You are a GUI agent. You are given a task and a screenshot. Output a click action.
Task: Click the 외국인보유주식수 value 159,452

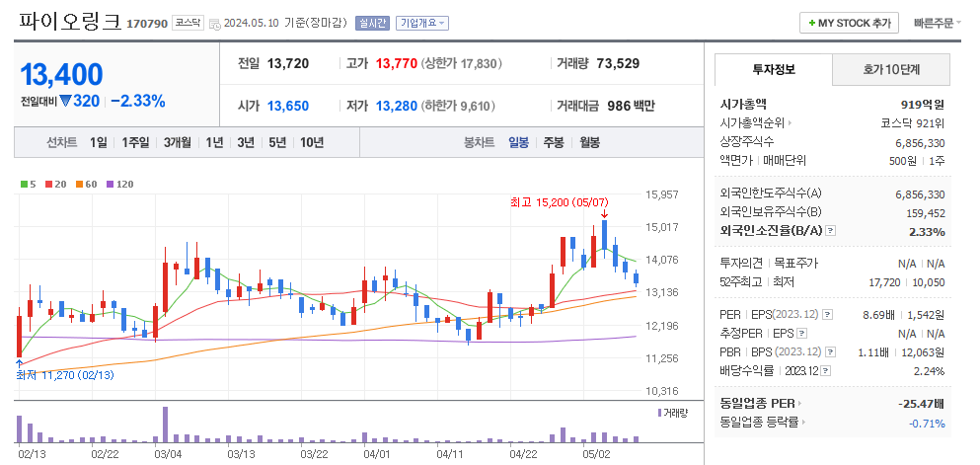[926, 213]
